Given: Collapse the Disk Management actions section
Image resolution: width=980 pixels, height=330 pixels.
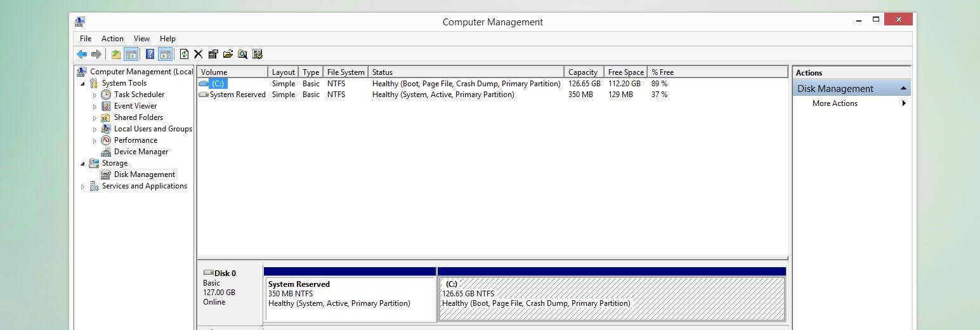Looking at the screenshot, I should click(x=903, y=88).
